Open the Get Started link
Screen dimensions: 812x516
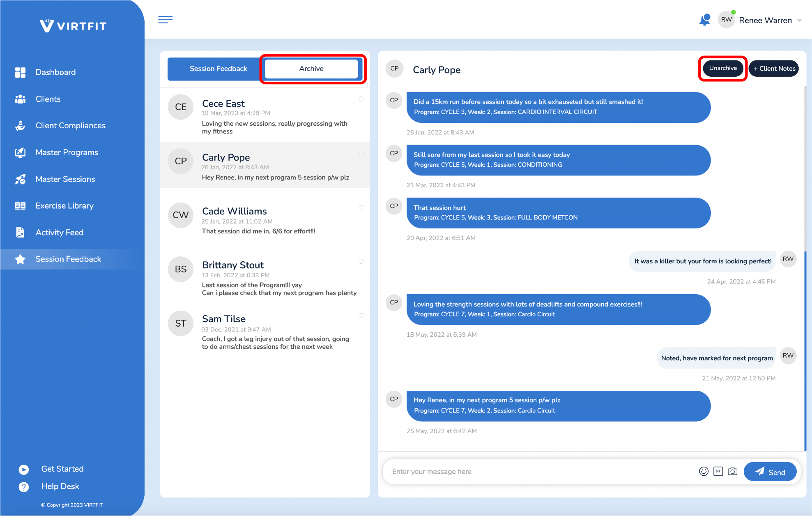pos(62,469)
